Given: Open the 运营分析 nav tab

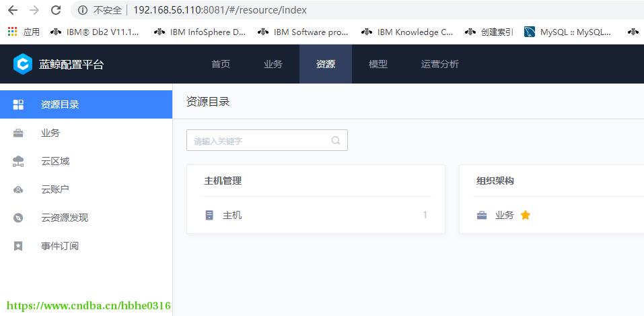Looking at the screenshot, I should pos(440,64).
